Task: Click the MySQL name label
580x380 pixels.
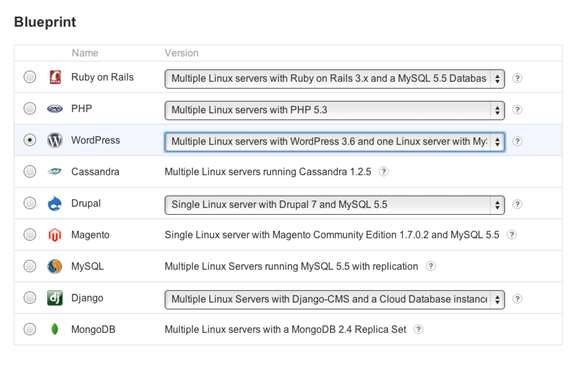Action: point(87,266)
